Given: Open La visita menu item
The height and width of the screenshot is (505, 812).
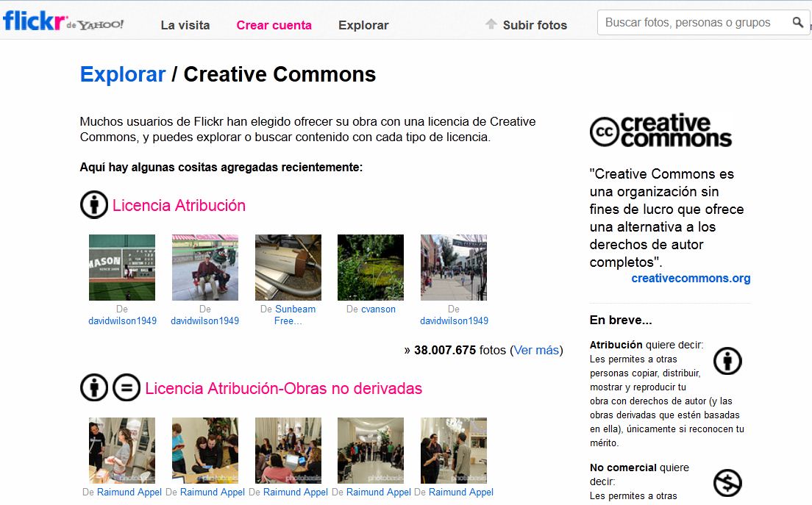Looking at the screenshot, I should pyautogui.click(x=185, y=25).
